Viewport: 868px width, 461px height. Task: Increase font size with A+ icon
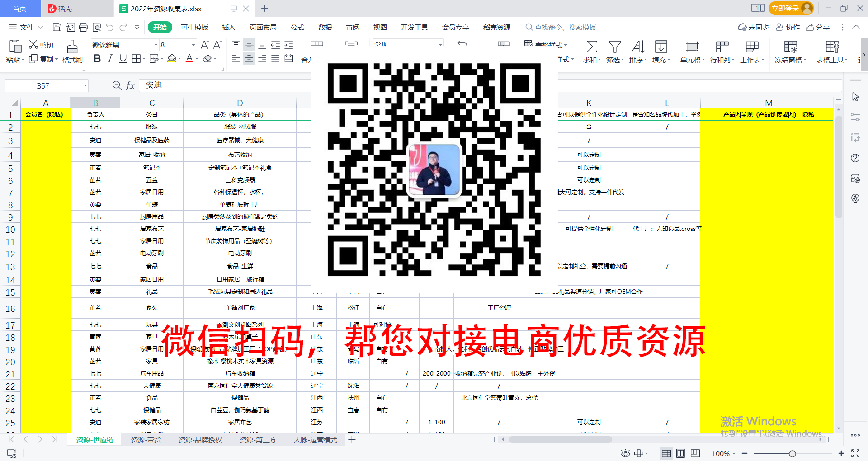[x=205, y=45]
